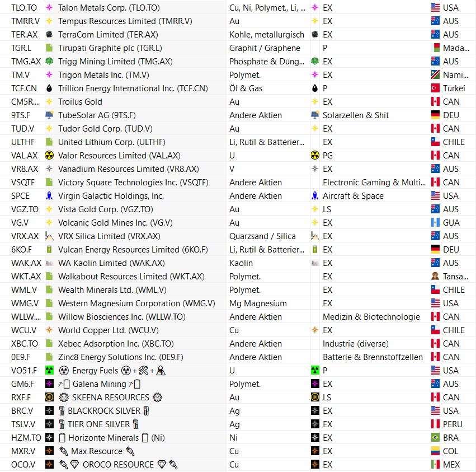Click the oil drop icon next to Trillion Energy International

point(49,88)
